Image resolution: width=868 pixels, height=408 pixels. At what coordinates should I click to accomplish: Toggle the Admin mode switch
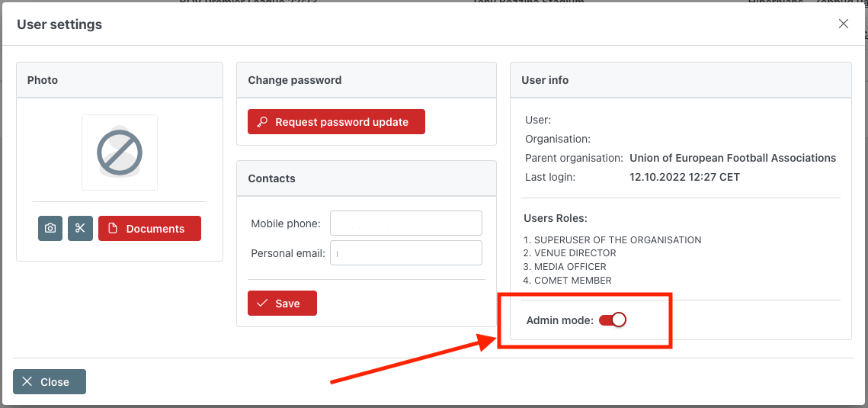point(613,320)
